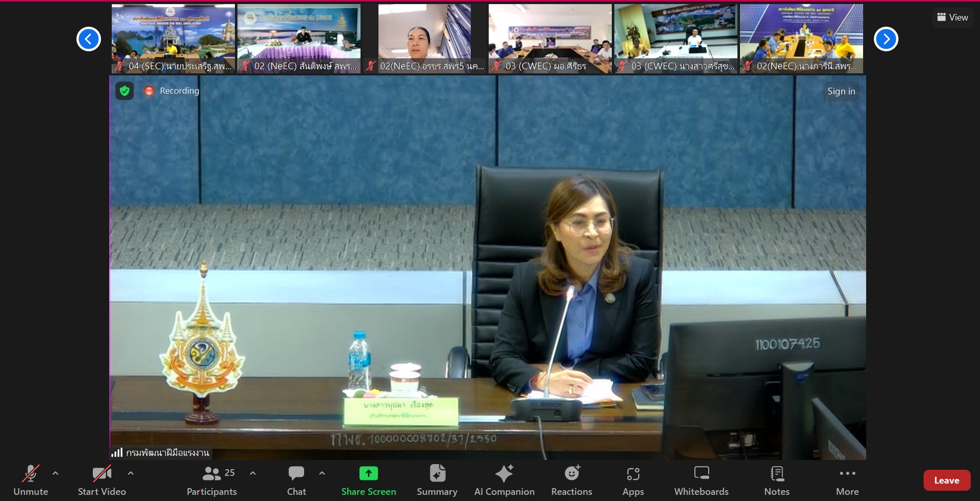The width and height of the screenshot is (980, 501).
Task: Open the Whiteboards icon
Action: (x=701, y=474)
